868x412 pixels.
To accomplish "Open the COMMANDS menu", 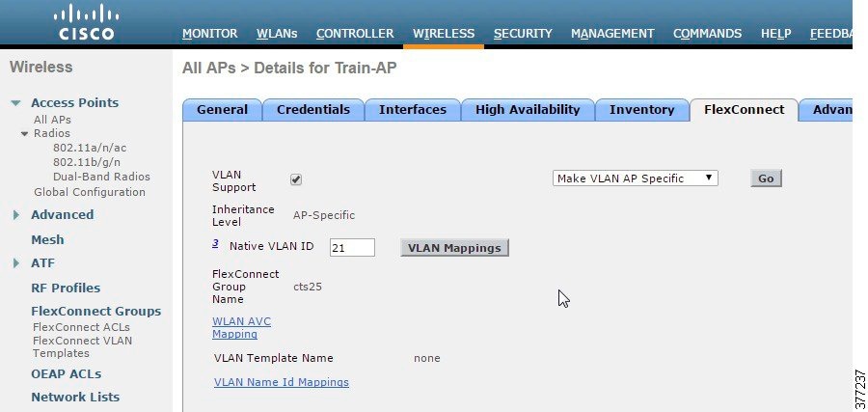I will [x=707, y=33].
